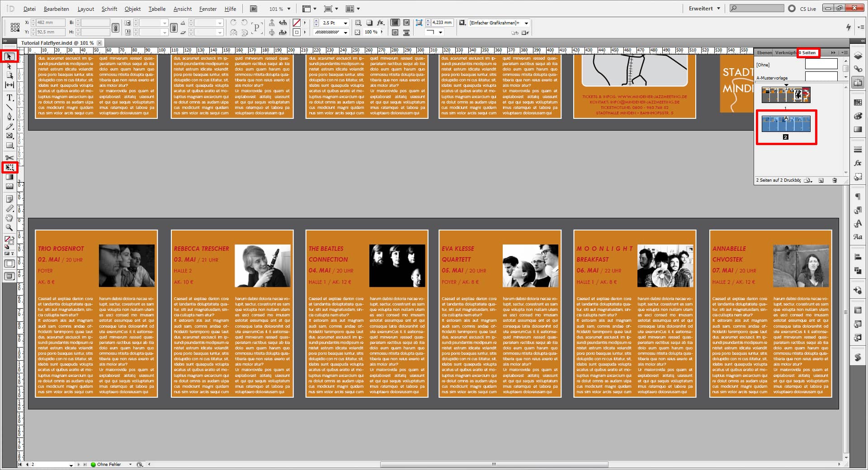
Task: Toggle constrain proportions for width and height
Action: 116,28
